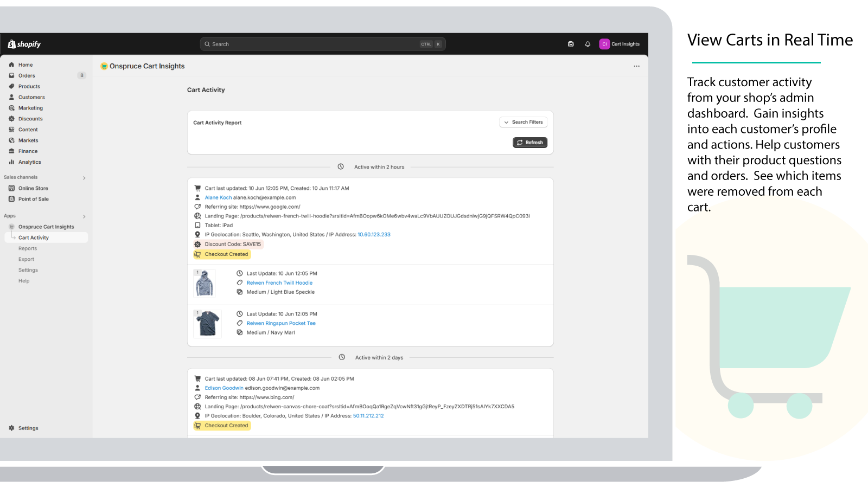The height and width of the screenshot is (488, 868).
Task: Click the clock icon by Active within 2 days
Action: [342, 357]
